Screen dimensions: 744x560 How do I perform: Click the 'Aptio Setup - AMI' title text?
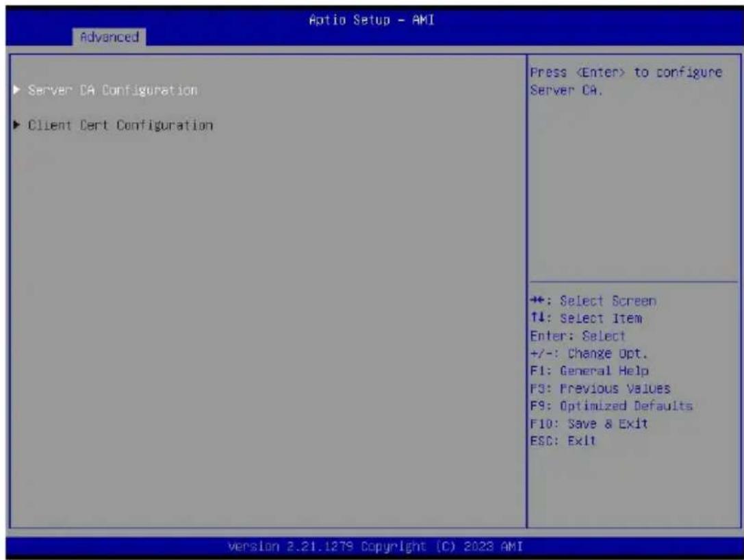[372, 20]
